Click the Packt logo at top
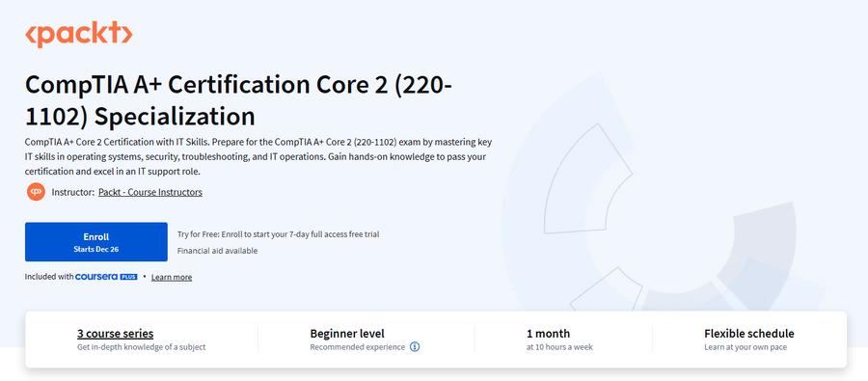Viewport: 868px width, 381px height. click(x=79, y=35)
